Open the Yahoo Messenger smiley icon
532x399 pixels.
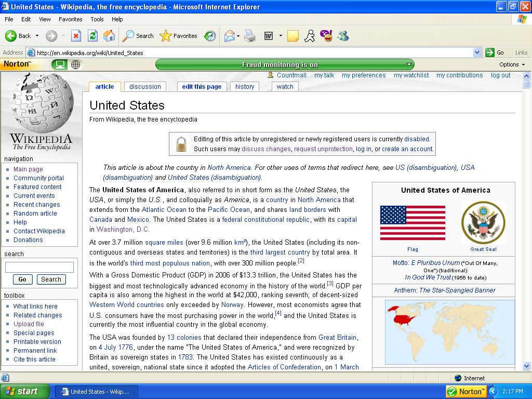pyautogui.click(x=326, y=36)
